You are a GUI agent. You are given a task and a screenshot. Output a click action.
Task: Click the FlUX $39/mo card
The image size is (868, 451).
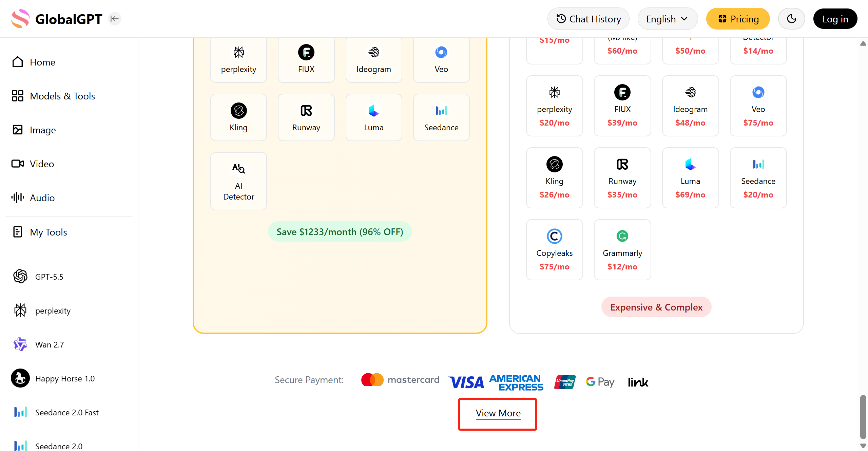(x=622, y=106)
